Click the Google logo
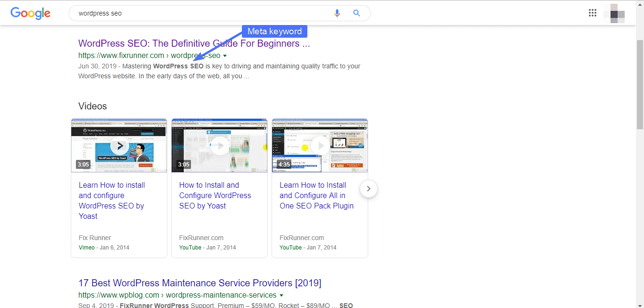This screenshot has height=308, width=644. pyautogui.click(x=30, y=13)
